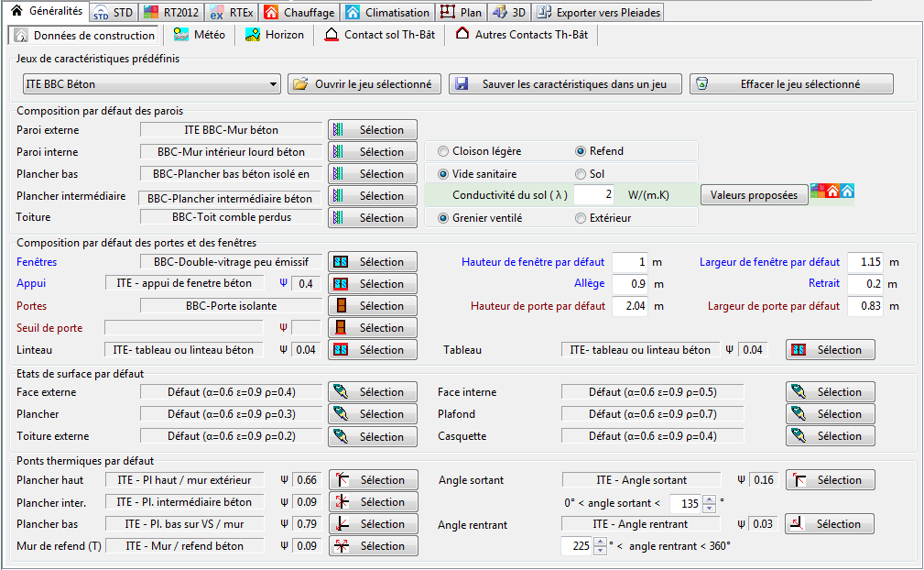
Task: Click Sélection button for Fenêtres glazing
Action: [372, 262]
